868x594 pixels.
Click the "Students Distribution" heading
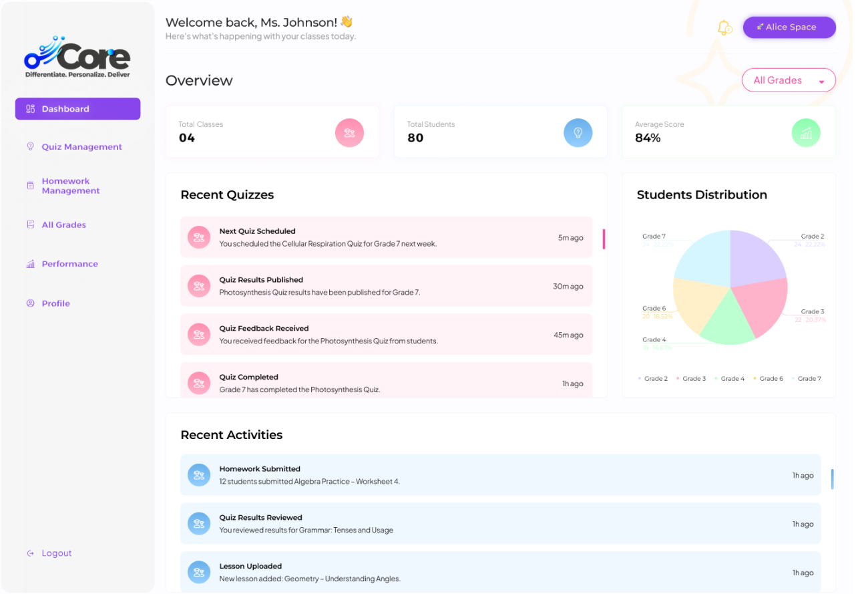pos(702,195)
